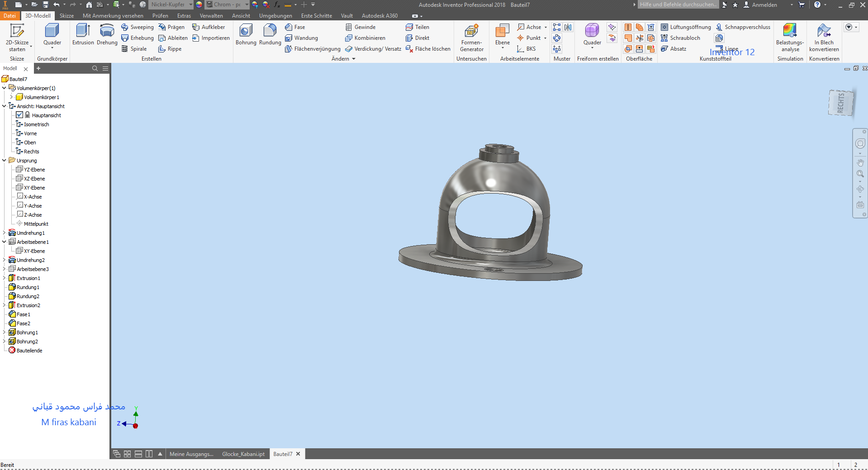Click the ViewCube RECHTS face
The width and height of the screenshot is (868, 470).
tap(841, 103)
